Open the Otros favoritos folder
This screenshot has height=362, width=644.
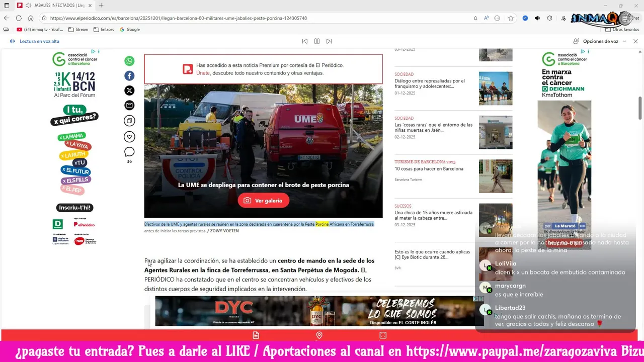tap(622, 30)
